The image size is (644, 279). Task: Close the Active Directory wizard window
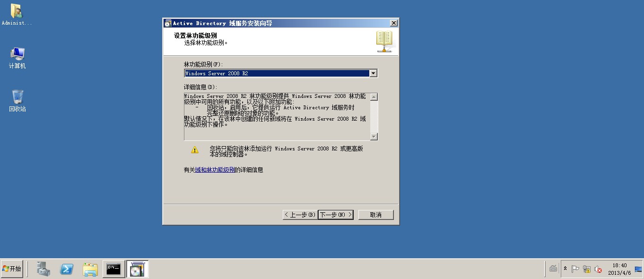pos(393,23)
